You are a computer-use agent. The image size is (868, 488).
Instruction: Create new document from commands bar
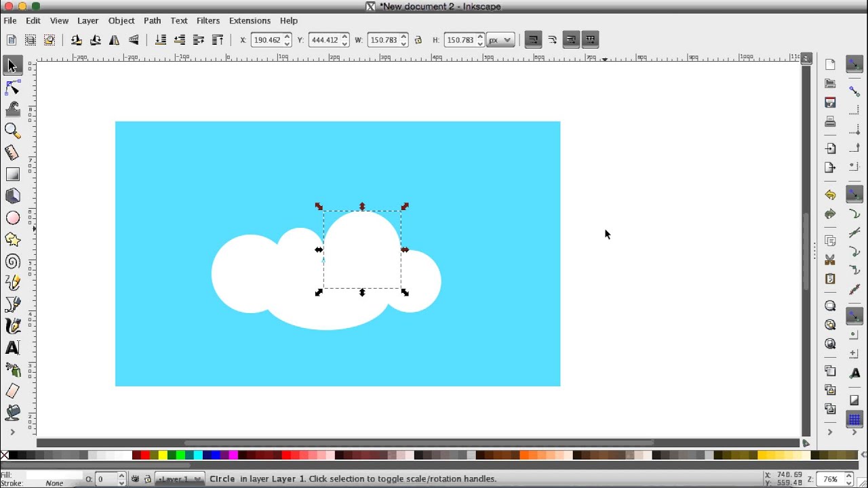[830, 64]
